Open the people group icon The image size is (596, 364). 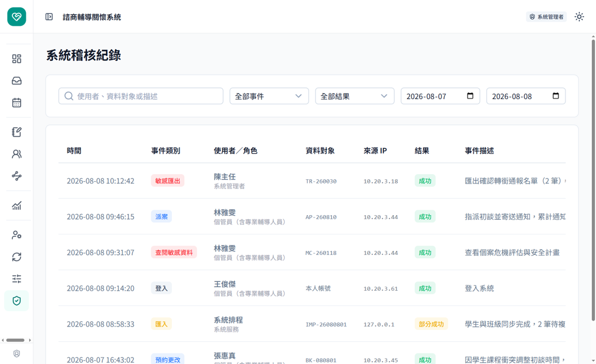point(17,154)
